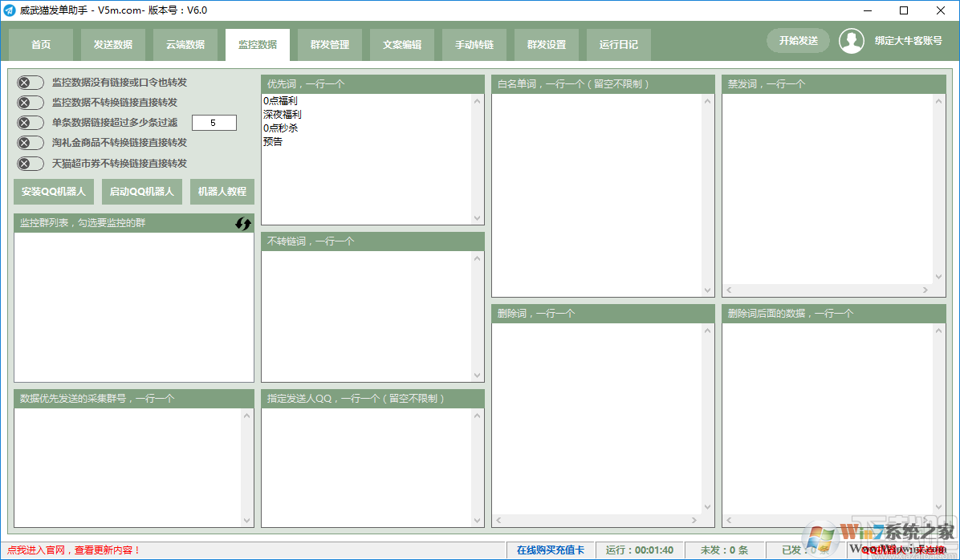Click 安装QQ机器人 button

pos(53,192)
